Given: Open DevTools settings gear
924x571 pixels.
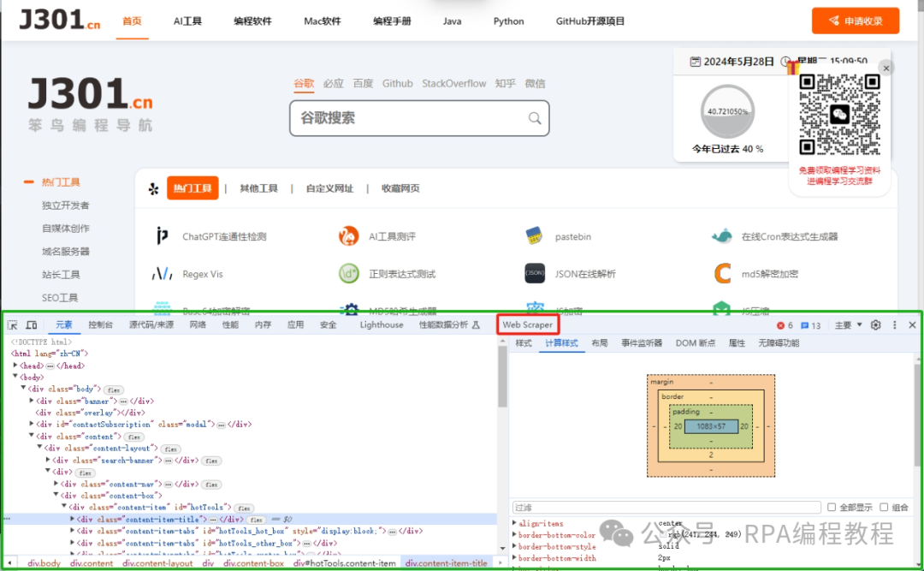Looking at the screenshot, I should pos(876,325).
